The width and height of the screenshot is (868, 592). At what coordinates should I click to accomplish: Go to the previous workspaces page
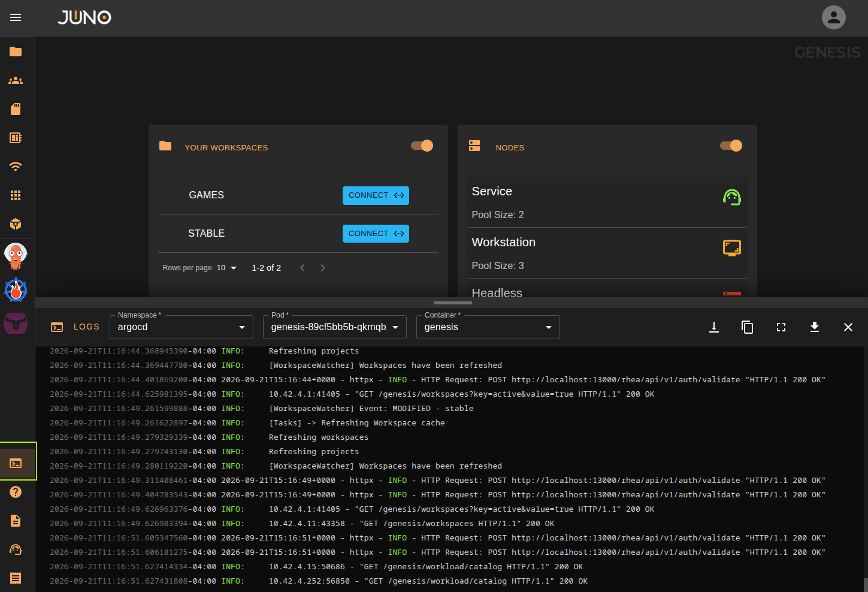coord(303,268)
